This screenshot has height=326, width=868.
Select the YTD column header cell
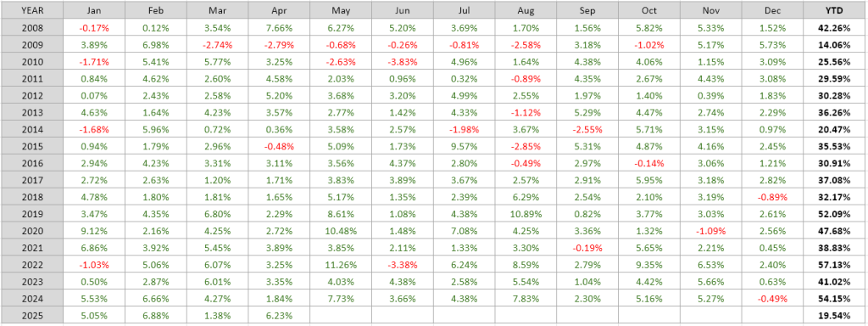(x=832, y=10)
